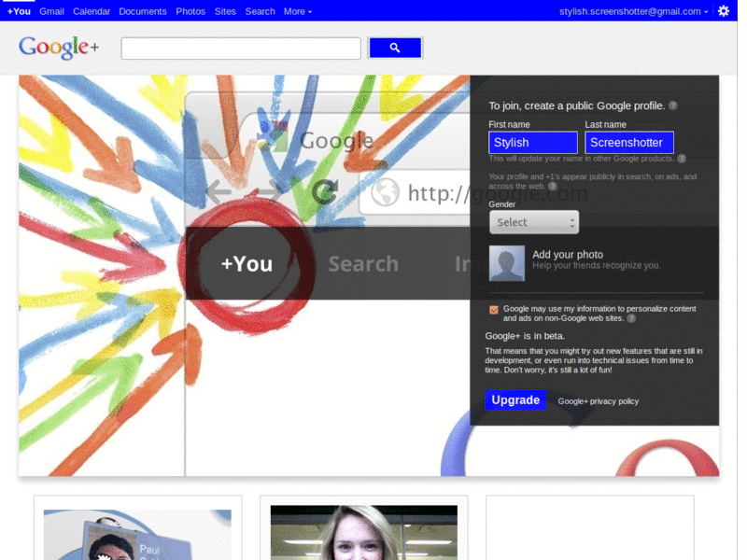Click the Upgrade button
The height and width of the screenshot is (560, 747).
click(x=515, y=400)
